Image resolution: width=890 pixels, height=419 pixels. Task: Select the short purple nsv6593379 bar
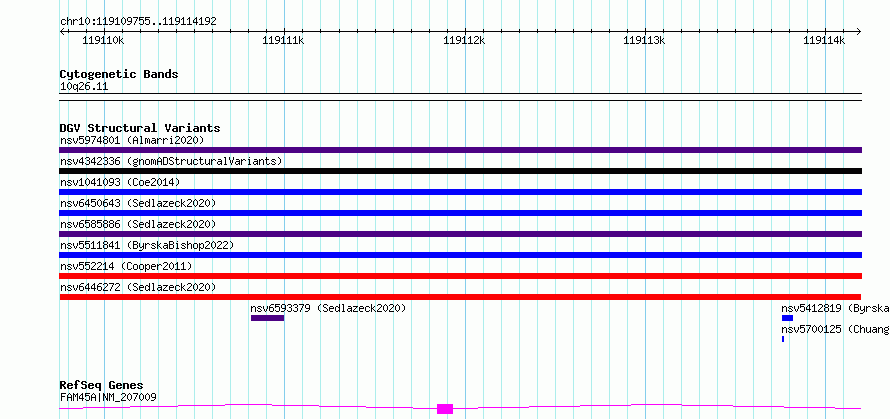point(267,318)
